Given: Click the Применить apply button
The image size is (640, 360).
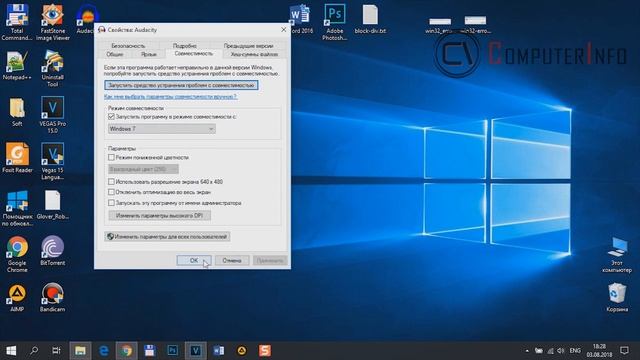Looking at the screenshot, I should point(270,260).
